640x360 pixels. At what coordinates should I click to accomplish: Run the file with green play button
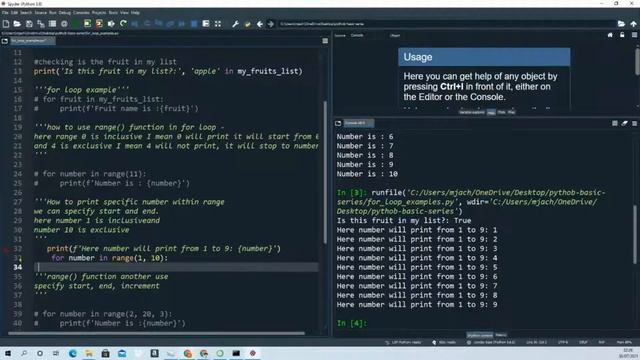click(x=76, y=24)
